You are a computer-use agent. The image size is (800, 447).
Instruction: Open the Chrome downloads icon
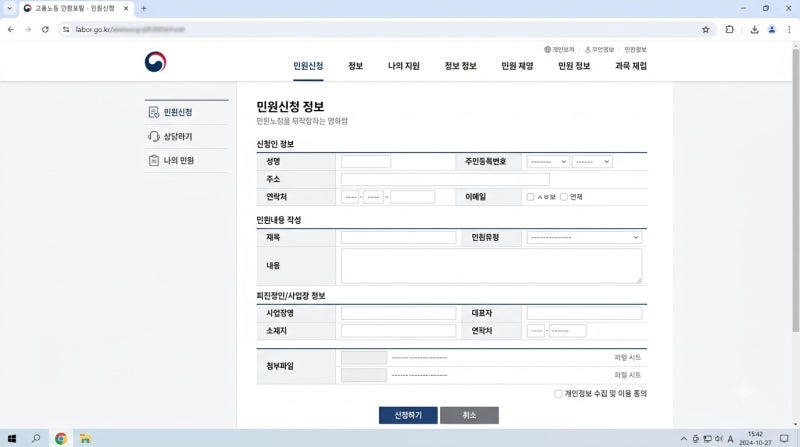coord(754,30)
